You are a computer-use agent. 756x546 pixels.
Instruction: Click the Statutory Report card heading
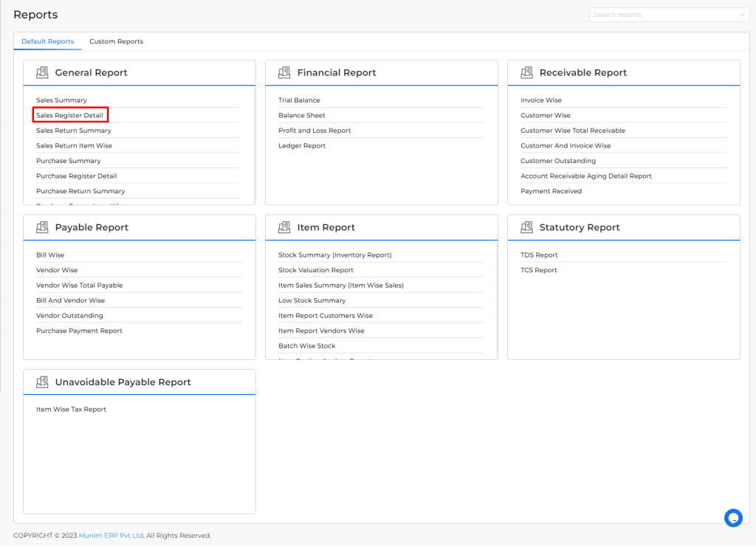580,227
